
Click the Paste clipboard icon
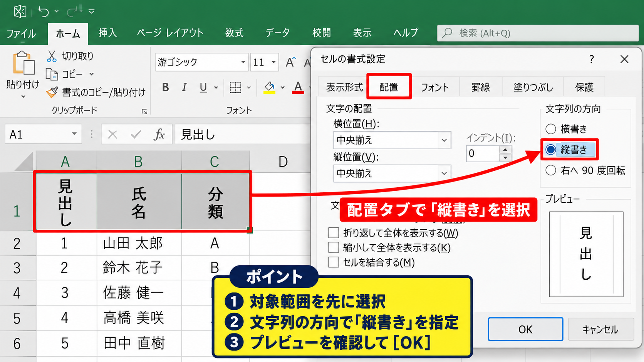coord(23,63)
